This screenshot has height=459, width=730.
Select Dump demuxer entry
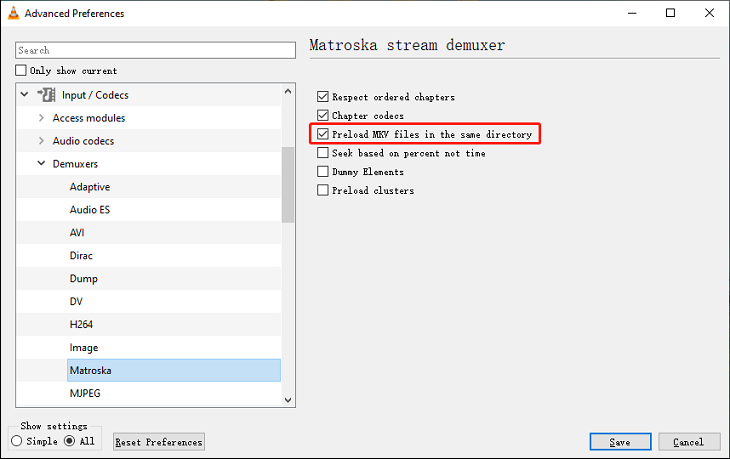84,278
